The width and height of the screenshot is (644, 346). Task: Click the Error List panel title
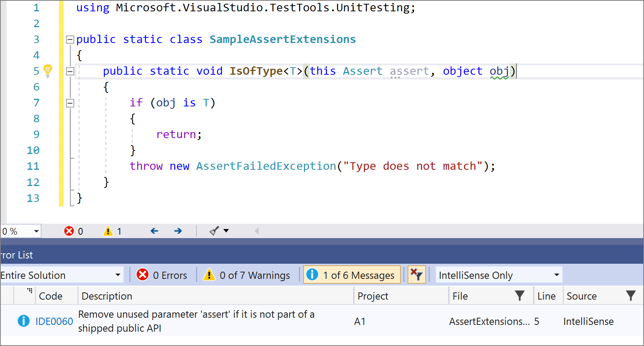tap(17, 255)
